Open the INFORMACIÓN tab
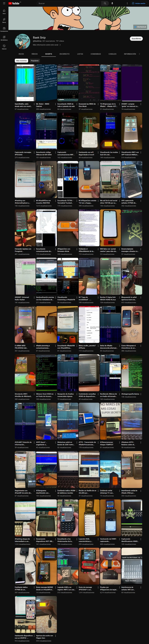The image size is (149, 644). [130, 54]
